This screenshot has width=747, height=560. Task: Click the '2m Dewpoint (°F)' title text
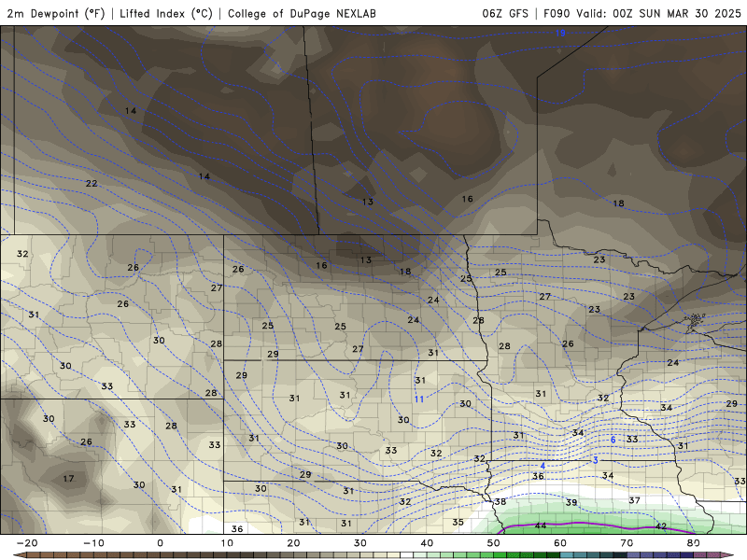[56, 13]
